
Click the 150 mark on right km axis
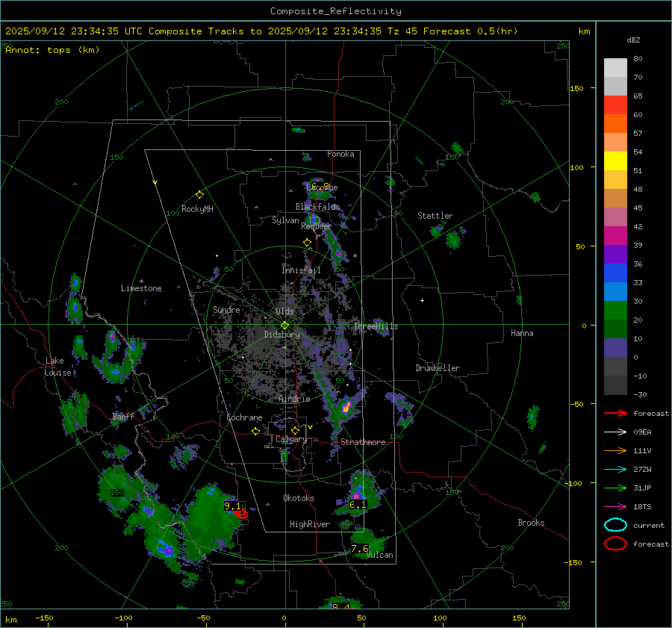pos(576,88)
